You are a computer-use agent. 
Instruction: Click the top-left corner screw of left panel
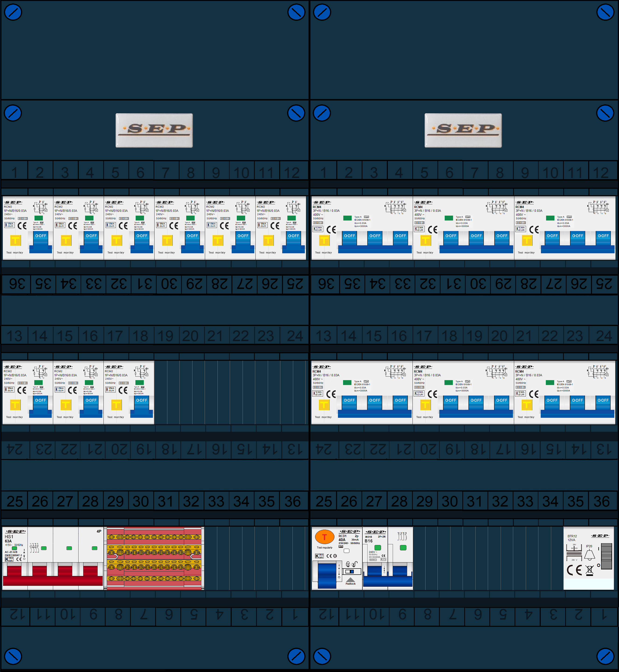tap(13, 12)
